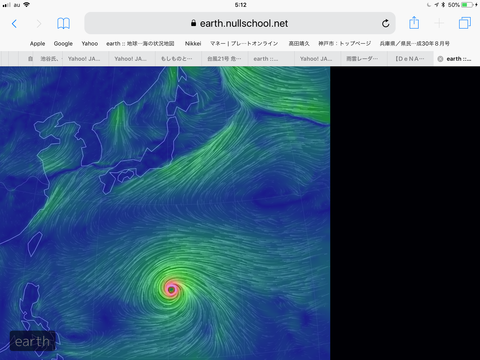Open the share sheet icon
480x360 pixels.
pyautogui.click(x=414, y=23)
